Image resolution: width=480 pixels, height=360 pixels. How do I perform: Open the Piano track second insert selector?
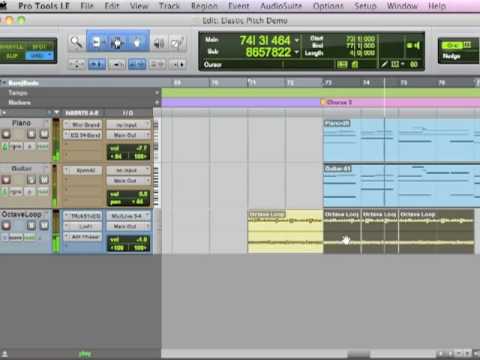[83, 135]
